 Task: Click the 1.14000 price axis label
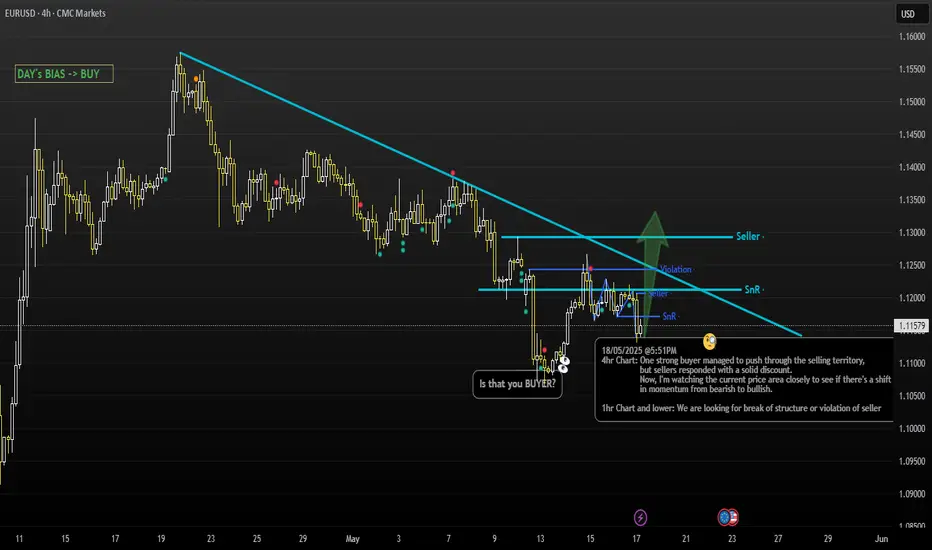911,168
